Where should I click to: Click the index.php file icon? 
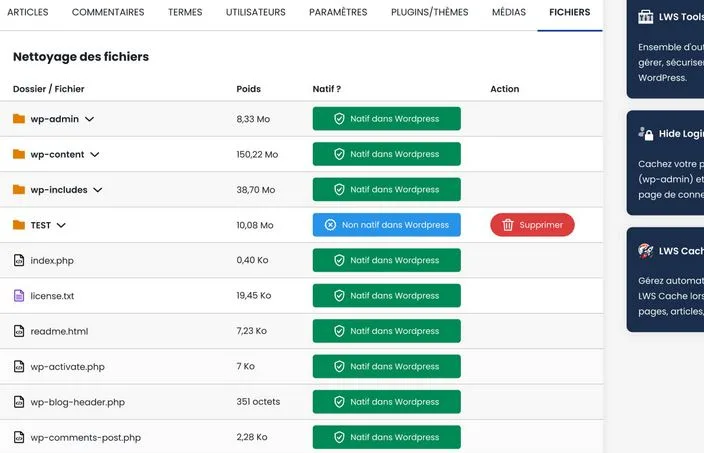pyautogui.click(x=19, y=260)
